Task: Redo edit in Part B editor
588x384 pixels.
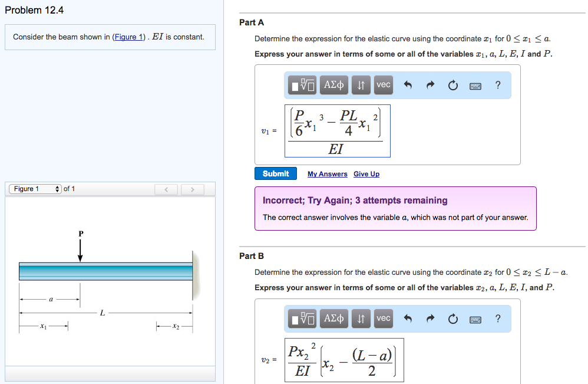Action: (x=431, y=319)
